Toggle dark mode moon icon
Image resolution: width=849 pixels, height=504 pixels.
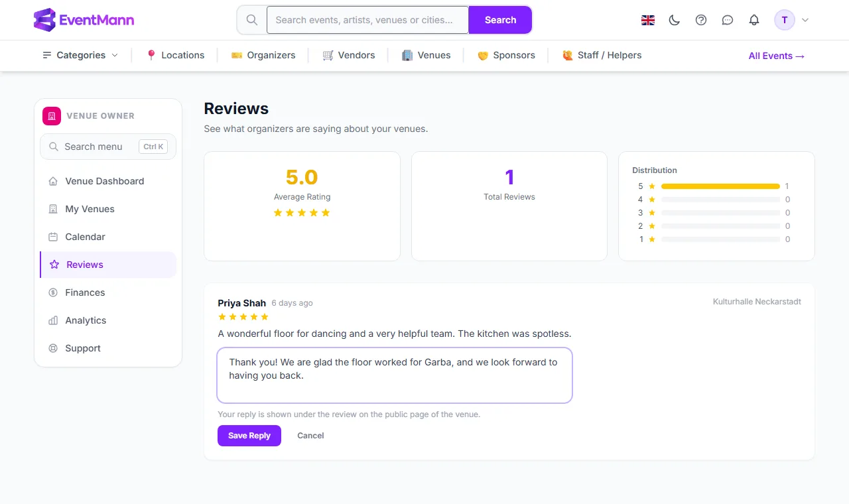[675, 20]
